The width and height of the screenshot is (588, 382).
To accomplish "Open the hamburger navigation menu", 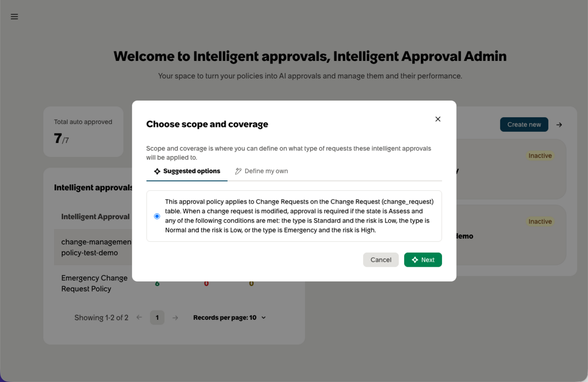I will point(14,17).
